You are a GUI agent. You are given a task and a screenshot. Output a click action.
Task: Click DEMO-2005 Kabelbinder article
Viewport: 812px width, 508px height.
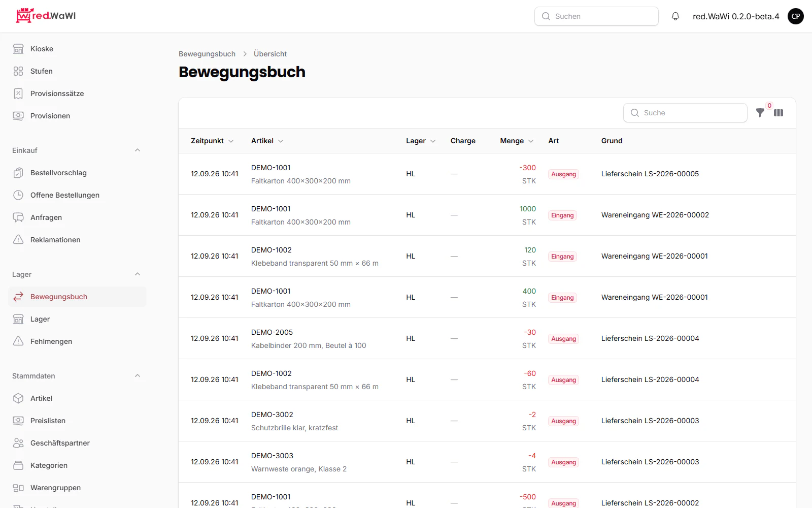click(309, 339)
